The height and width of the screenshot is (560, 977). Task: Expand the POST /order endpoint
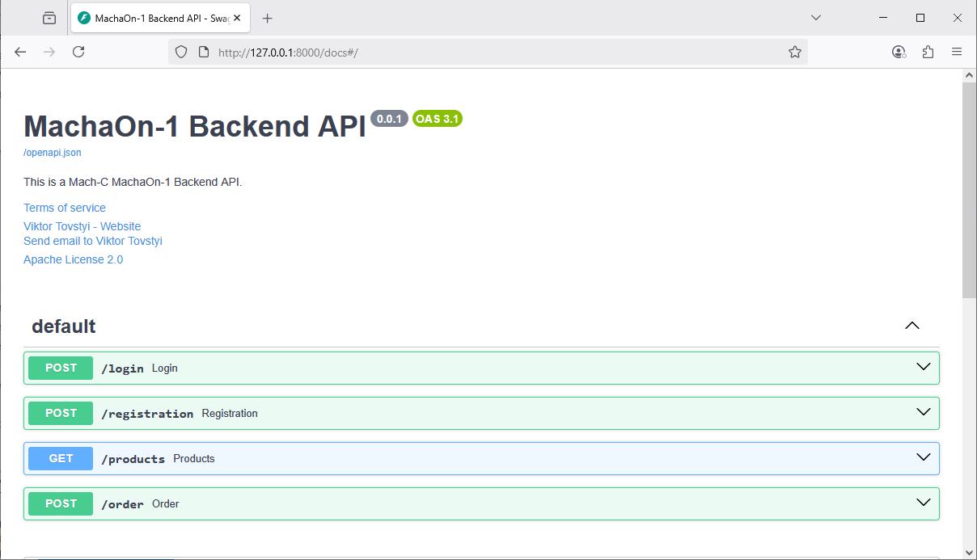(x=923, y=503)
